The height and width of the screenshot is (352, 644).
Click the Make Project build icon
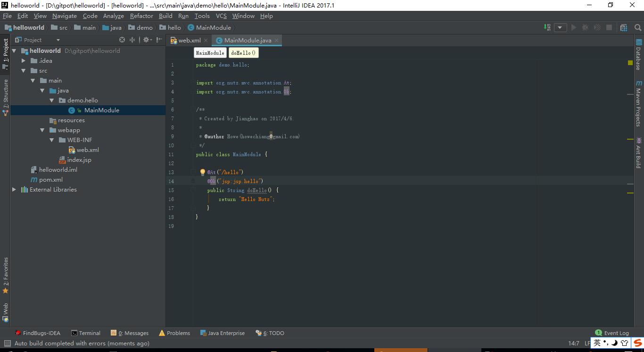547,27
